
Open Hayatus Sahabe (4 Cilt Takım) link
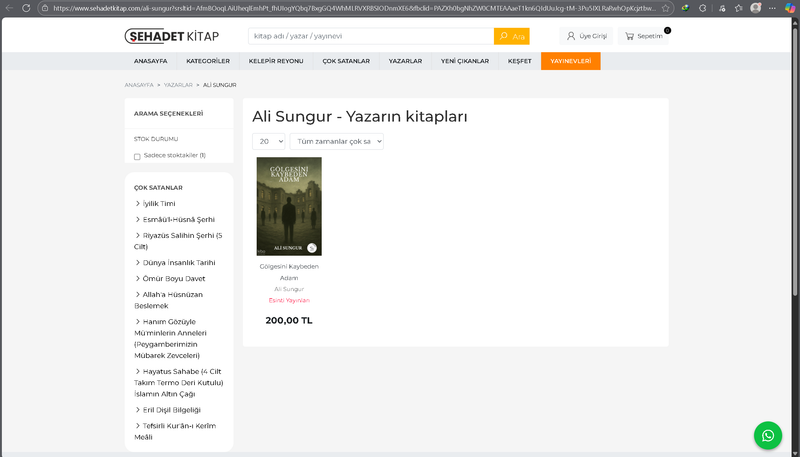coord(179,383)
